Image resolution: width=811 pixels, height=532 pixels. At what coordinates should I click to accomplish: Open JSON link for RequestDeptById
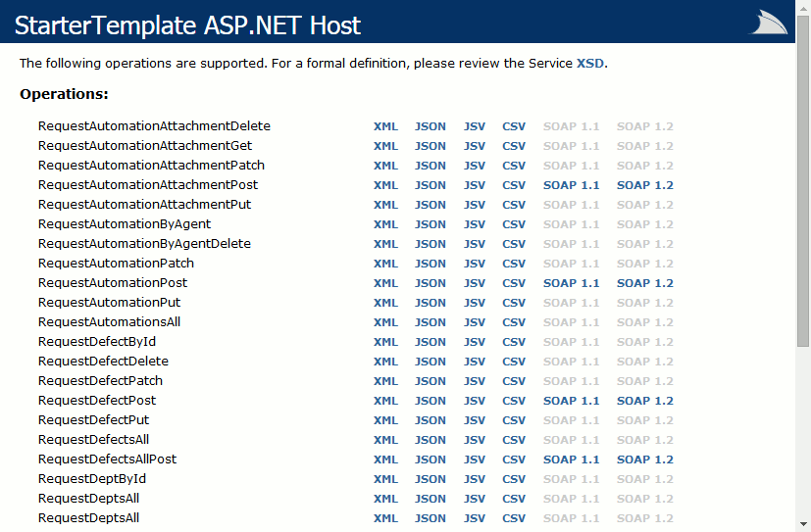click(x=430, y=479)
